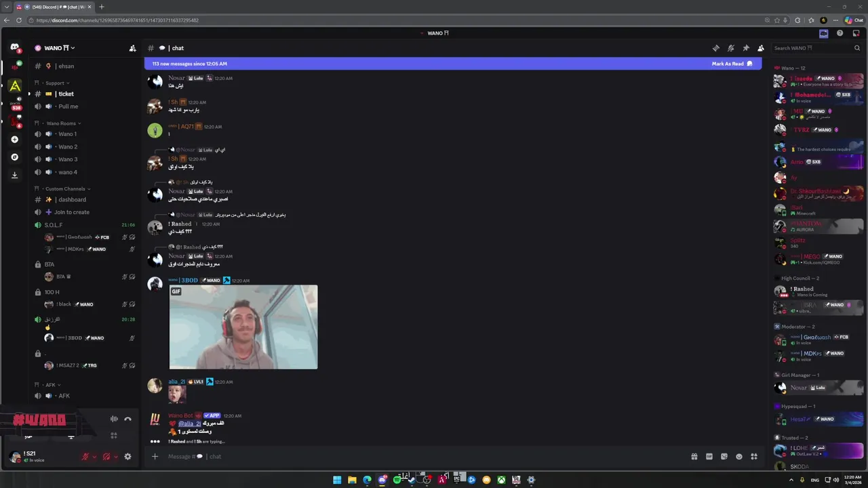Open the Discover servers compass icon
868x488 pixels.
(x=15, y=157)
